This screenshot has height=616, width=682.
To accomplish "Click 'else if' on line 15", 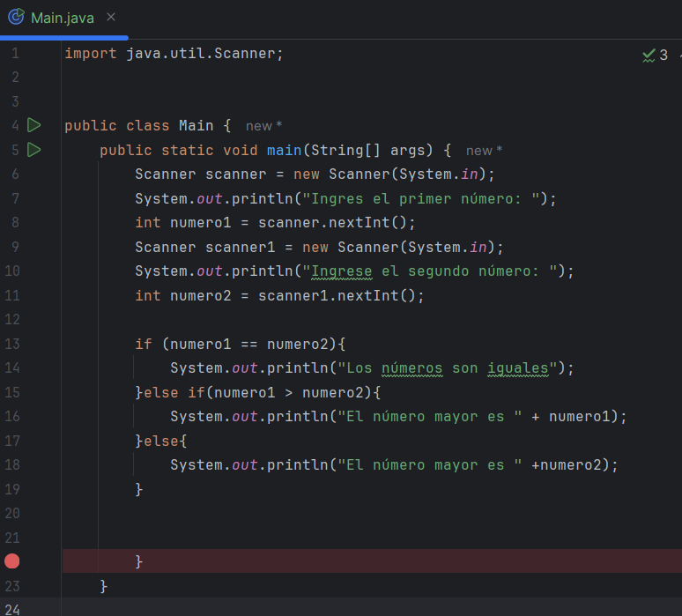I will pyautogui.click(x=174, y=392).
